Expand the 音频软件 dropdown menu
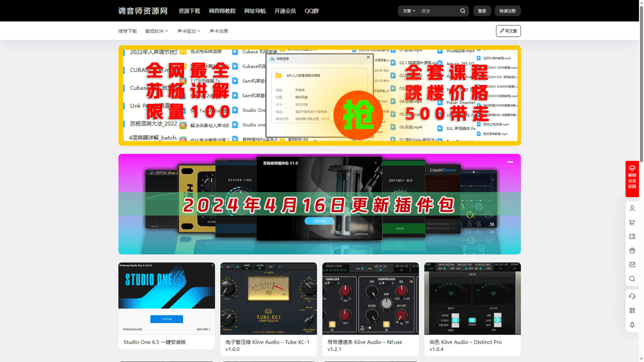 (x=157, y=31)
